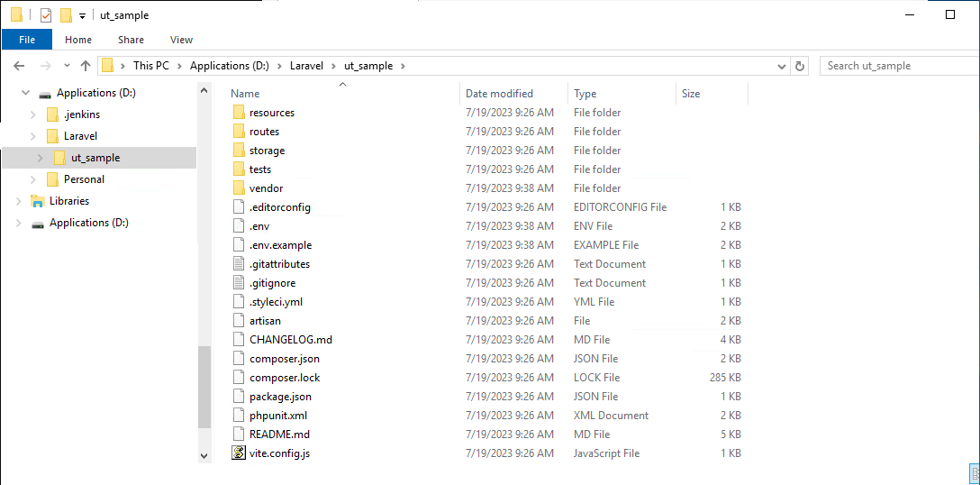Click Applications (D:) in the breadcrumb path

(x=230, y=66)
